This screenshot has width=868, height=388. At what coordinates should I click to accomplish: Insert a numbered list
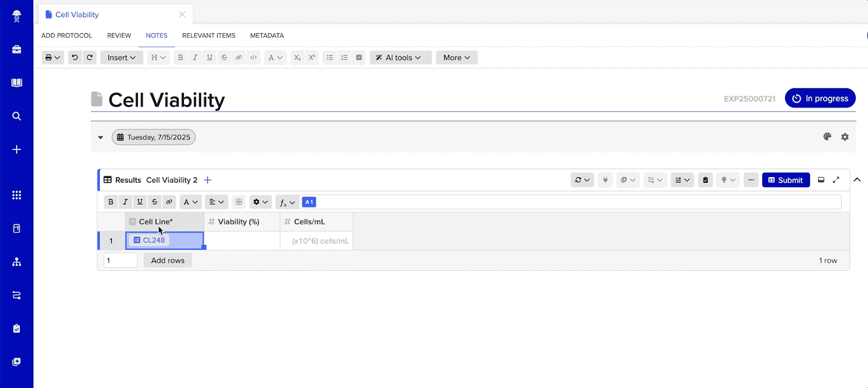(x=344, y=57)
